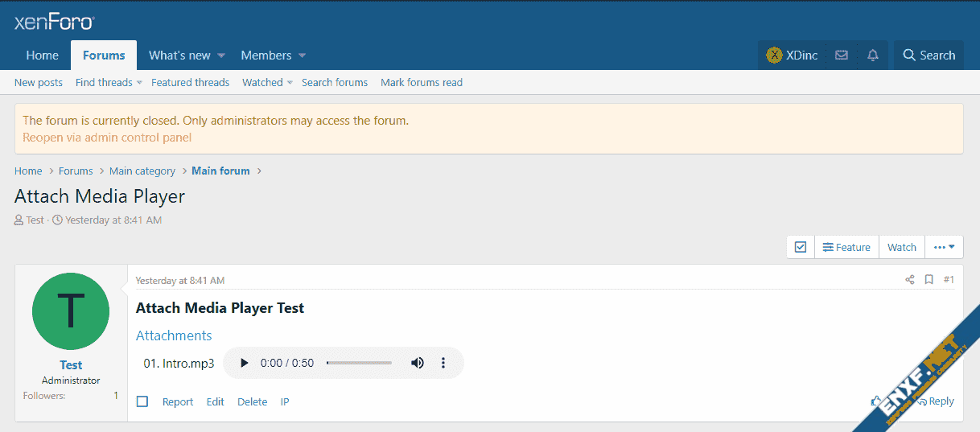Screen dimensions: 980x432
Task: Bookmark the post using the bookmark icon
Action: (x=929, y=280)
